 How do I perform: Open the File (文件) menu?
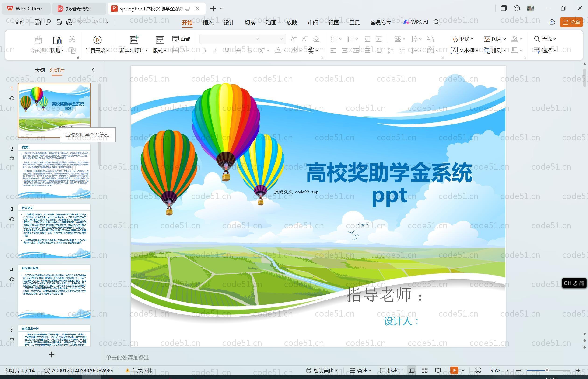[16, 22]
